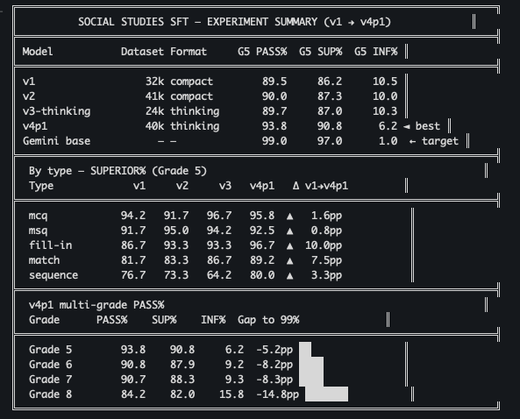The image size is (520, 419).
Task: Click the 10.0pp fill-in delta value
Action: click(x=323, y=246)
